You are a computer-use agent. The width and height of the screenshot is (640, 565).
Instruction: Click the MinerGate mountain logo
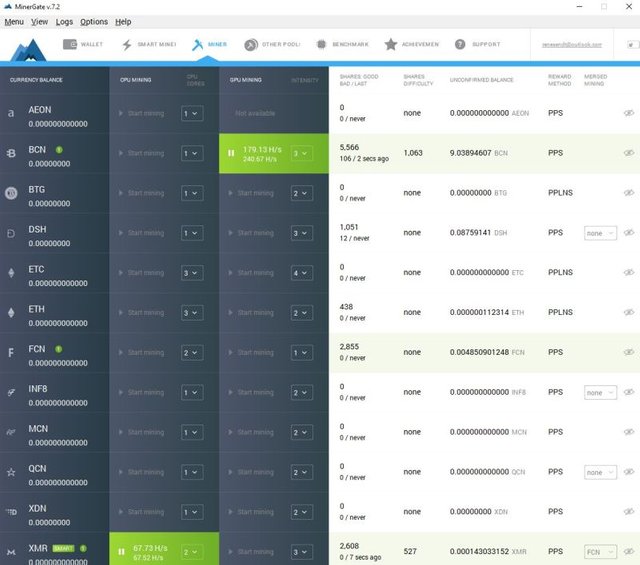(28, 50)
